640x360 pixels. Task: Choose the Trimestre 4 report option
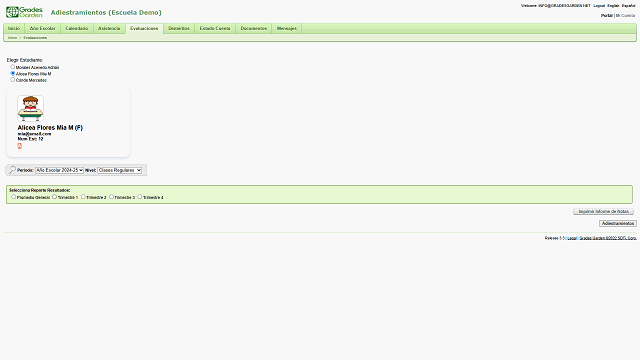pyautogui.click(x=140, y=197)
